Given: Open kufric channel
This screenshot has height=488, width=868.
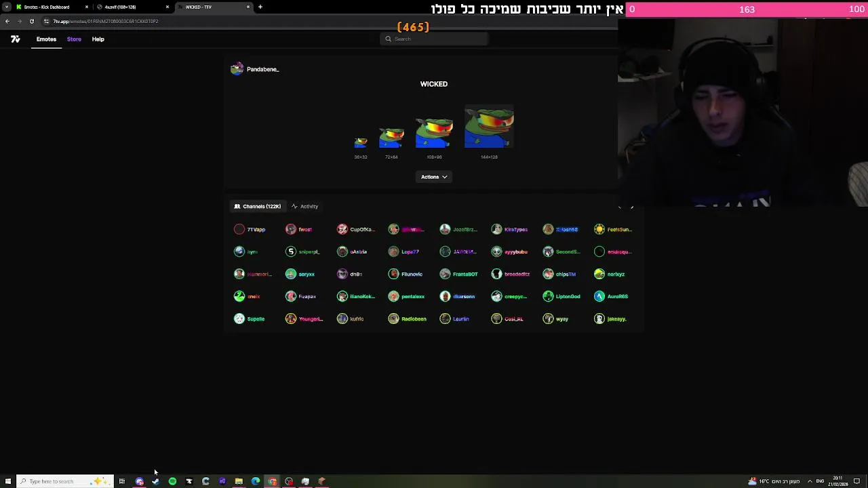Looking at the screenshot, I should (x=351, y=319).
